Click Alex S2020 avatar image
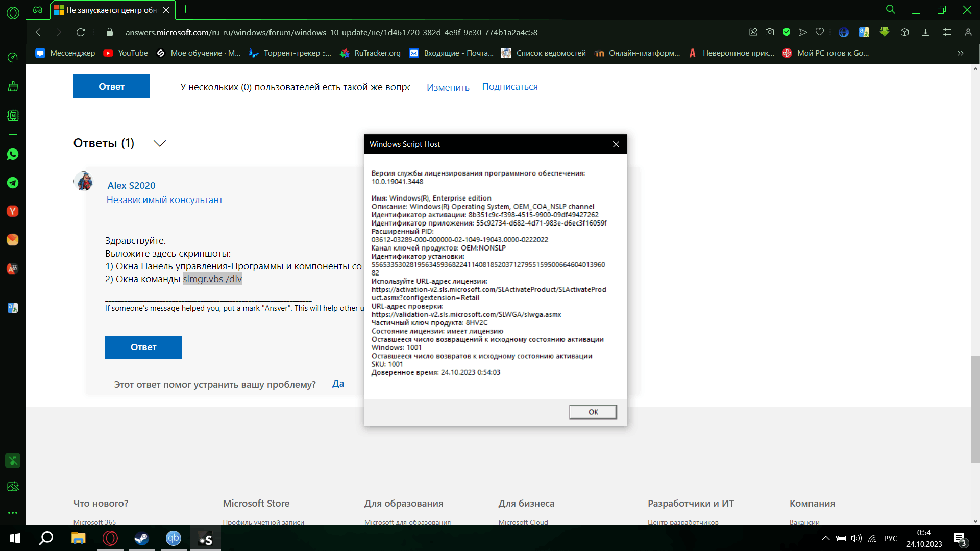Image resolution: width=980 pixels, height=551 pixels. tap(84, 181)
